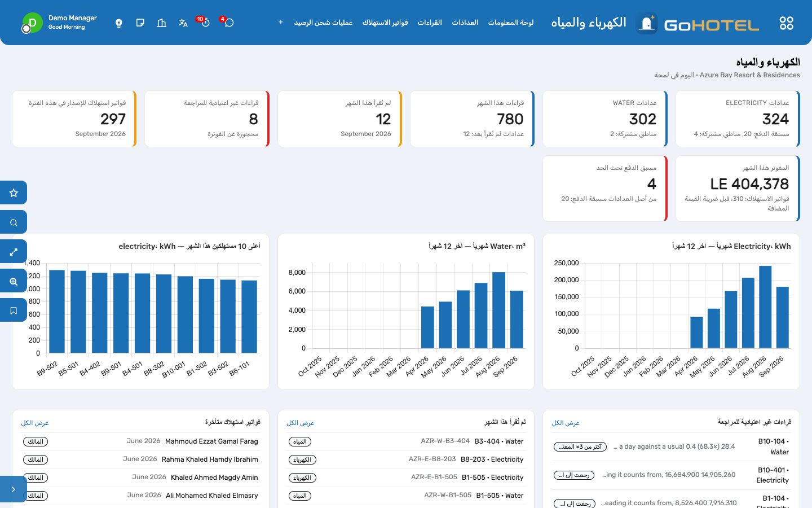
Task: Click عرض الكل in abnormal readings panel
Action: pyautogui.click(x=566, y=423)
